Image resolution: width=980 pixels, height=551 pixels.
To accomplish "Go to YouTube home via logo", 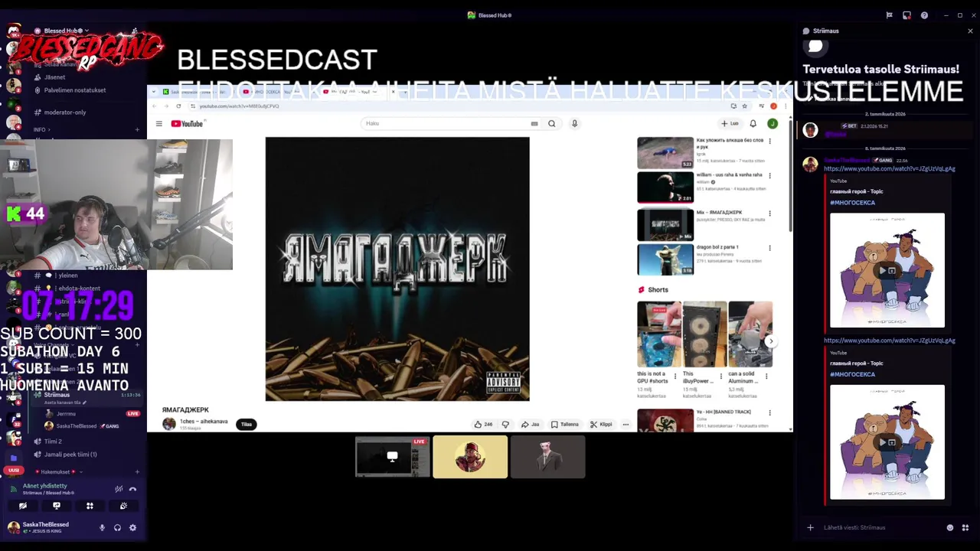I will pyautogui.click(x=188, y=123).
